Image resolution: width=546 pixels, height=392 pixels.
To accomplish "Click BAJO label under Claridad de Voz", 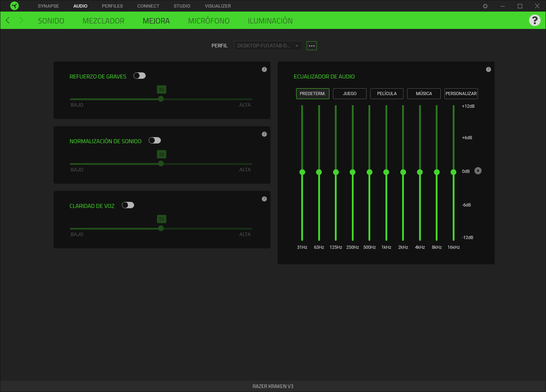I will point(77,234).
